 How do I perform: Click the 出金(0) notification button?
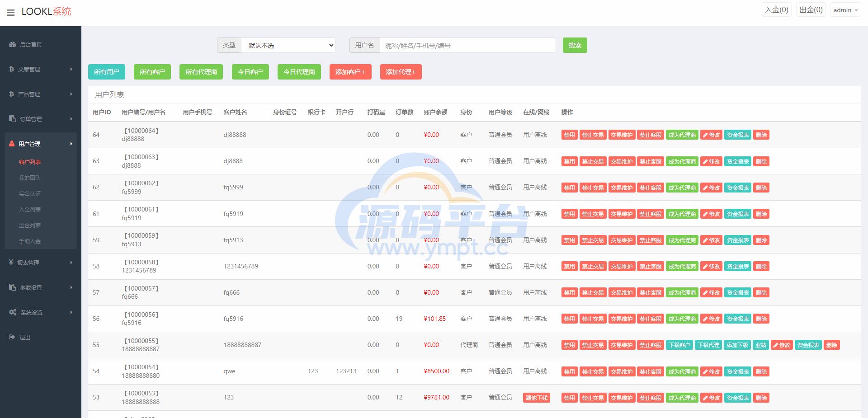click(811, 10)
